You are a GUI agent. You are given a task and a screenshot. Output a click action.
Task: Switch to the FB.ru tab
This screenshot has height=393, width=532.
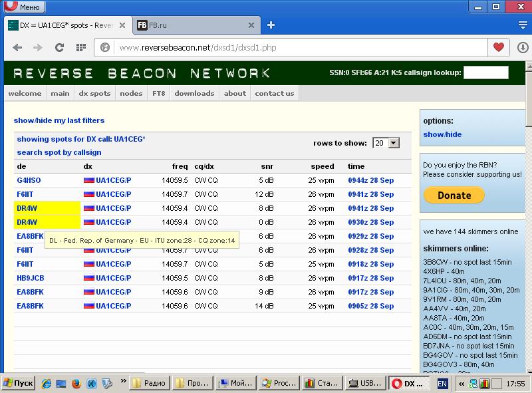point(196,25)
